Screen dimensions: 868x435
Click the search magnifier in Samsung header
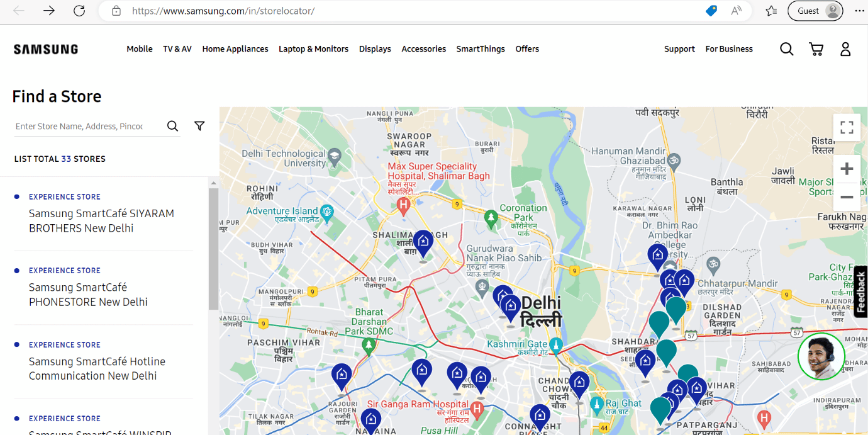[786, 49]
